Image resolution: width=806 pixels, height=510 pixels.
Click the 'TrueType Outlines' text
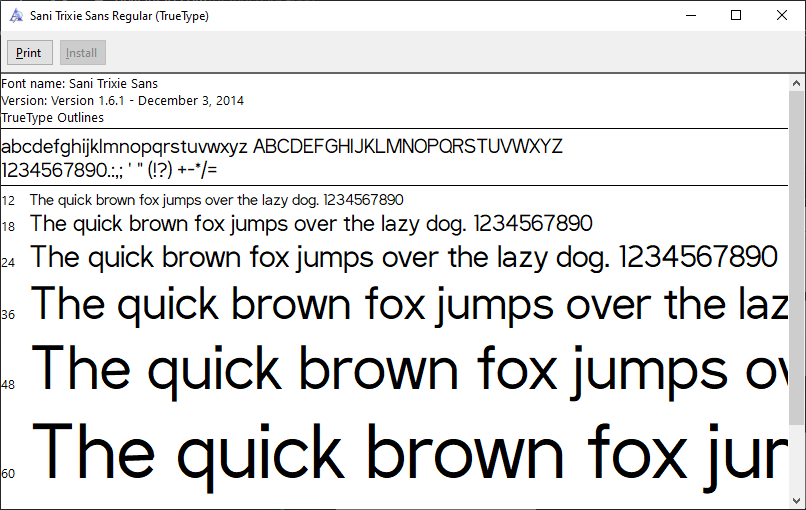pyautogui.click(x=52, y=118)
